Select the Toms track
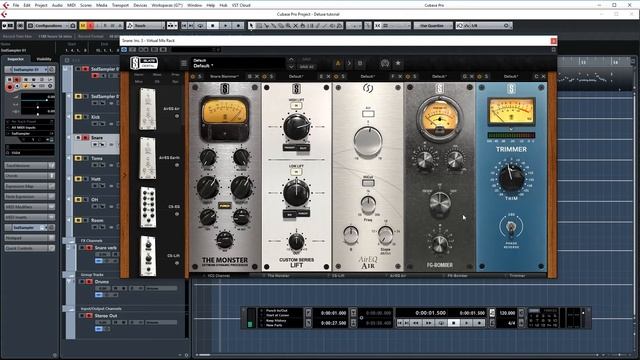 97,158
